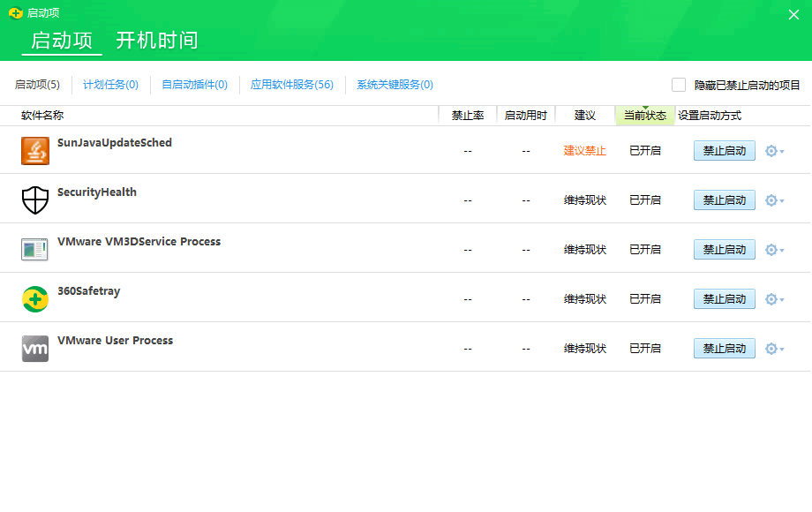Click the 建议禁止 link for SunJavaUpdateSched

(x=584, y=150)
